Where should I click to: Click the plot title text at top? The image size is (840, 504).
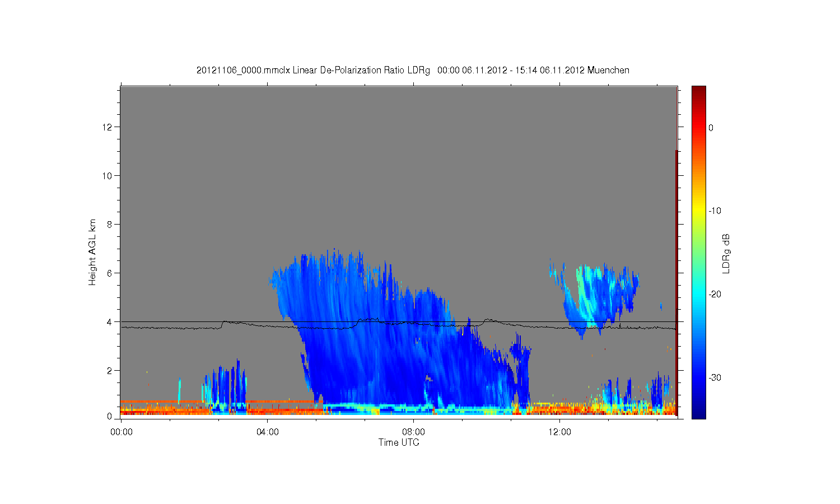pyautogui.click(x=413, y=71)
